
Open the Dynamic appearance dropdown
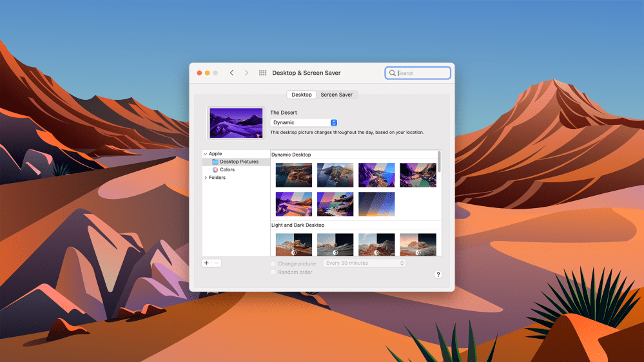304,122
